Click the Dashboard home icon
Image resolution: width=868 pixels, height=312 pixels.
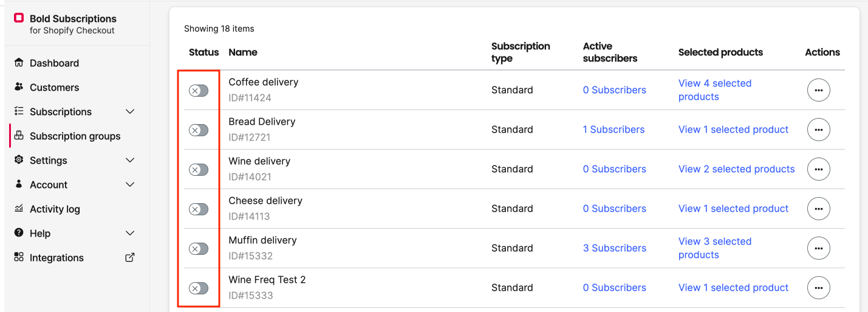coord(19,63)
